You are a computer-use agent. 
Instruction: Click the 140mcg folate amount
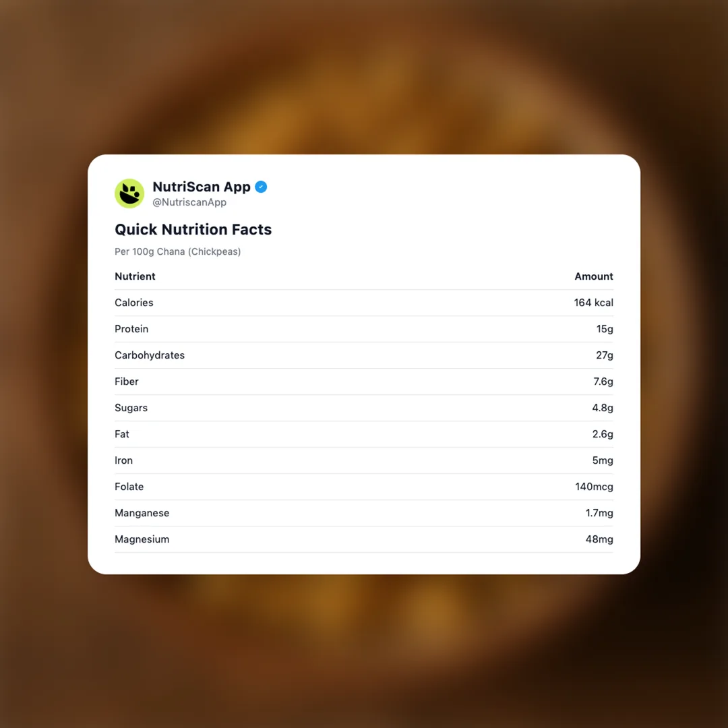[594, 487]
